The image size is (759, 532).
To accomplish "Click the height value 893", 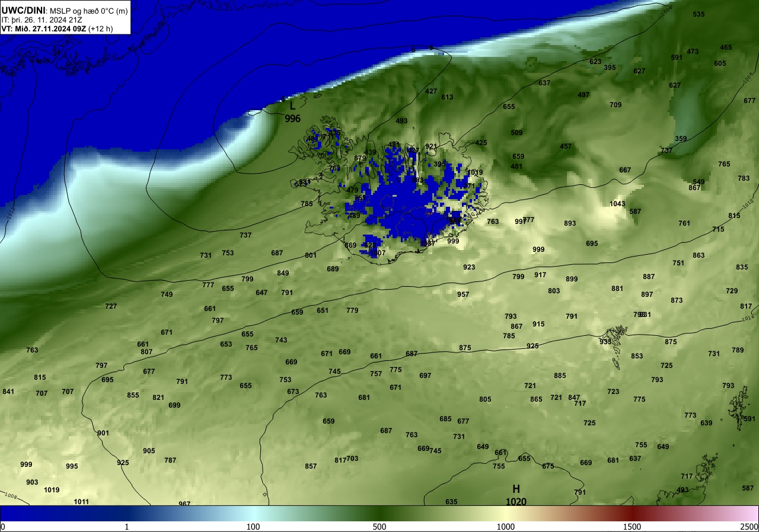I will click(x=570, y=224).
